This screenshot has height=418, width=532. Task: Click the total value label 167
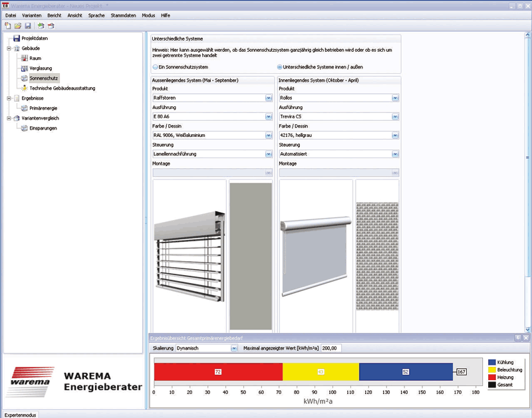pyautogui.click(x=462, y=372)
